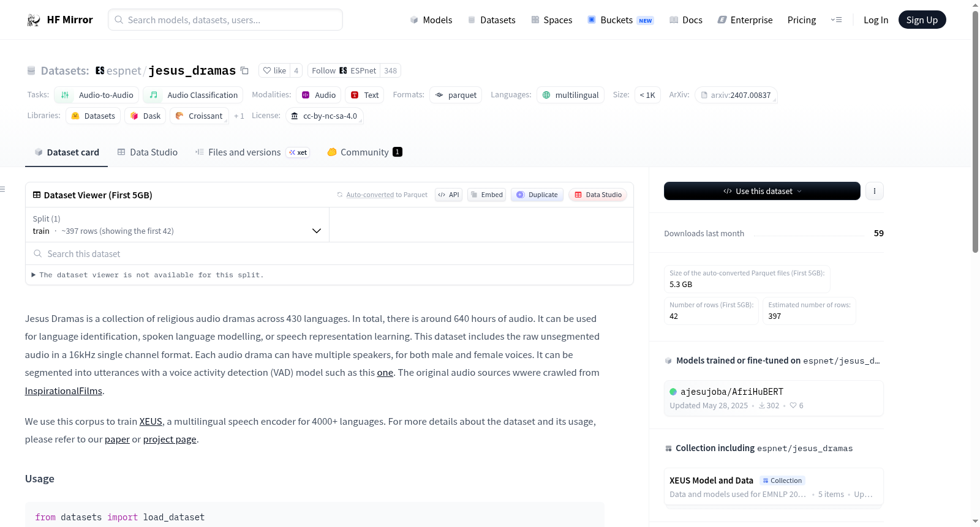Expand the dataset viewer not available message
This screenshot has height=527, width=980.
point(148,275)
